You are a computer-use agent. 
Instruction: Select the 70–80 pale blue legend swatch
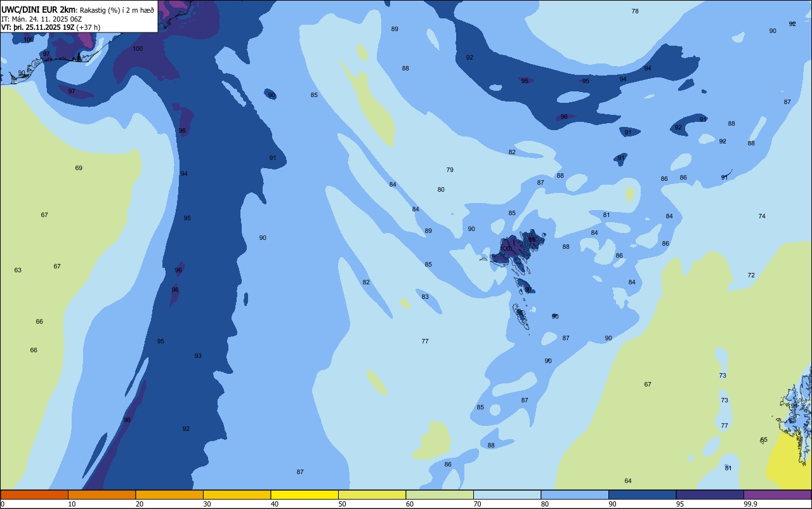(x=507, y=494)
